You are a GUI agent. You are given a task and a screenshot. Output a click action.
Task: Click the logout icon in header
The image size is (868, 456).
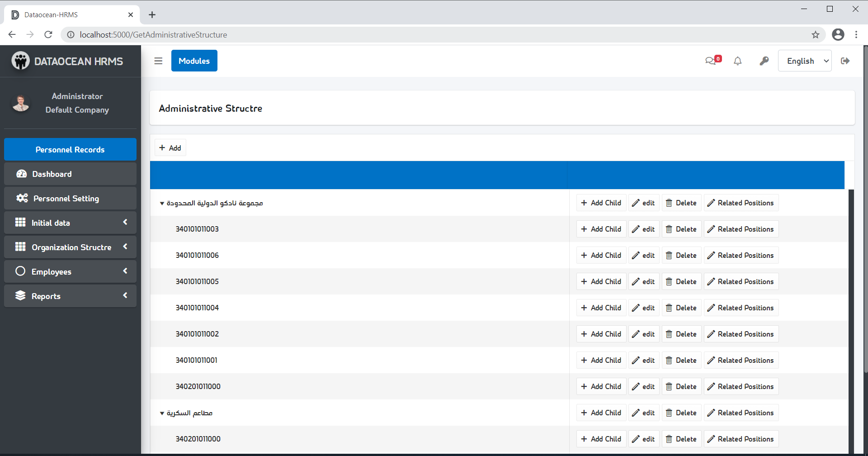(x=845, y=61)
